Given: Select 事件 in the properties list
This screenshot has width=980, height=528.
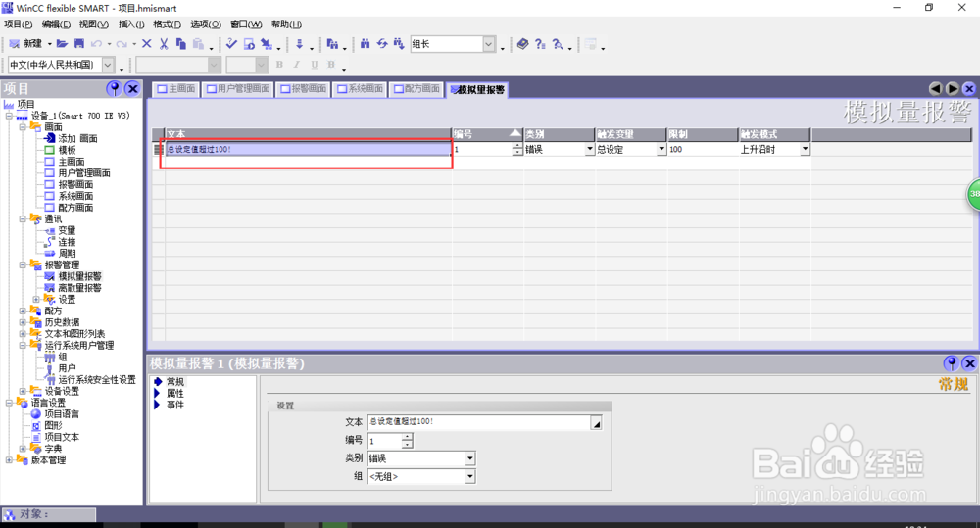Looking at the screenshot, I should pos(175,405).
